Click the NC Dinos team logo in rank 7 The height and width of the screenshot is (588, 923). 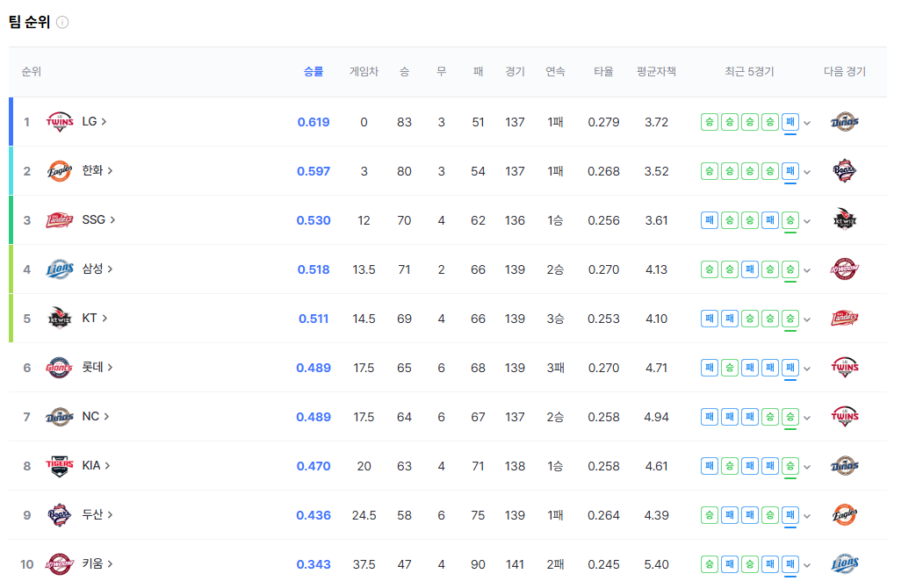pos(60,416)
